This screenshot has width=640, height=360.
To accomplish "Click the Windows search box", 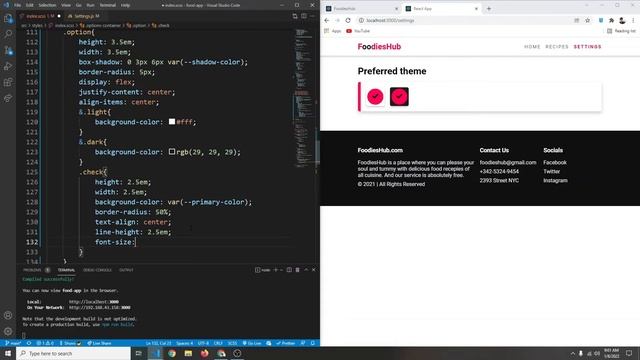I will 73,353.
